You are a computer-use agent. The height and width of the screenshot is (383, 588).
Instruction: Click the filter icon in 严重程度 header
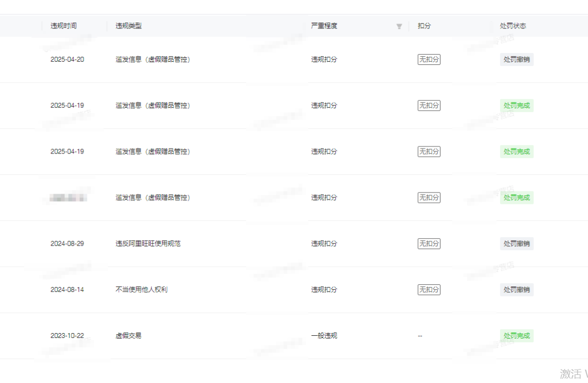click(x=399, y=26)
